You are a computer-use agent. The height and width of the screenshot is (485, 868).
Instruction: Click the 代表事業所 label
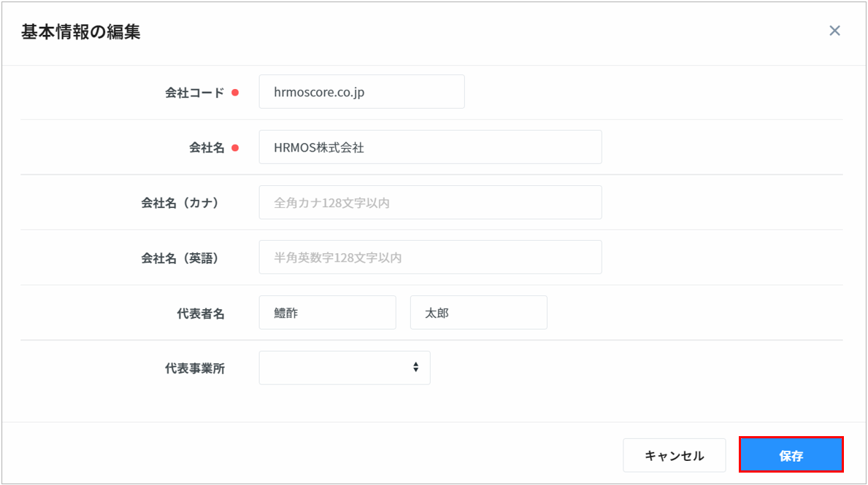[x=195, y=368]
